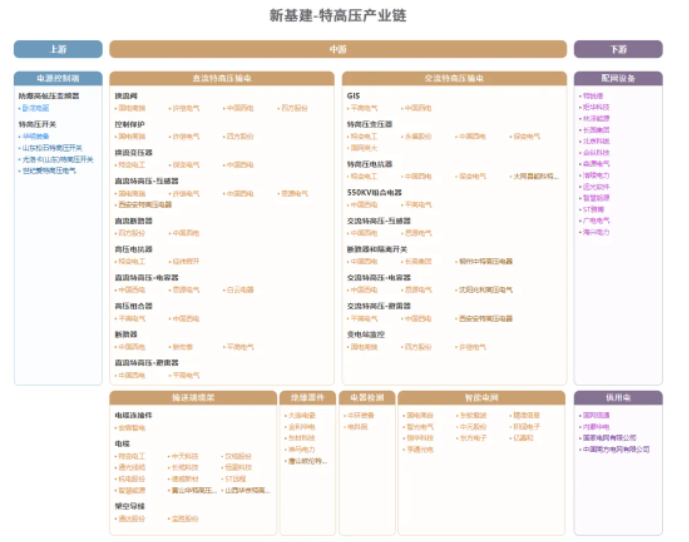Click 平高电气 link under GIS

pyautogui.click(x=364, y=108)
